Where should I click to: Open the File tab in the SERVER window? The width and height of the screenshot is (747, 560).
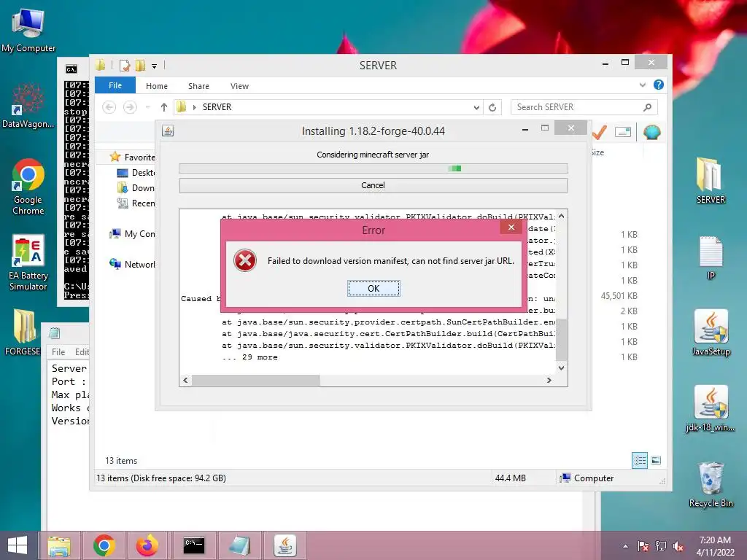(x=115, y=85)
